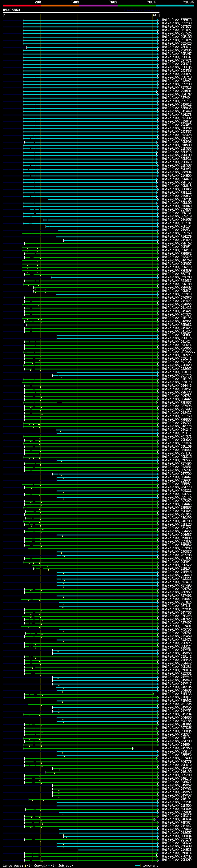Select the AV425864 query label

pos(11,10)
